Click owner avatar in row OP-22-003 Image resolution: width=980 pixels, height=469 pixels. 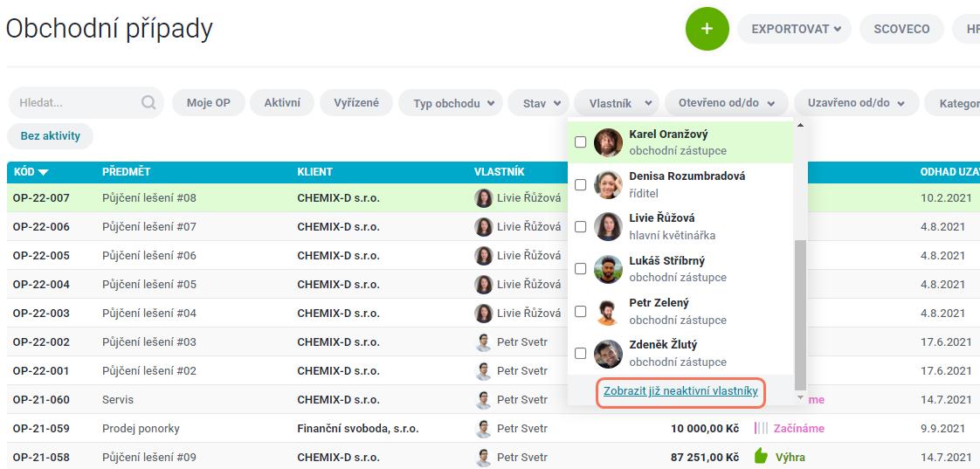click(483, 314)
